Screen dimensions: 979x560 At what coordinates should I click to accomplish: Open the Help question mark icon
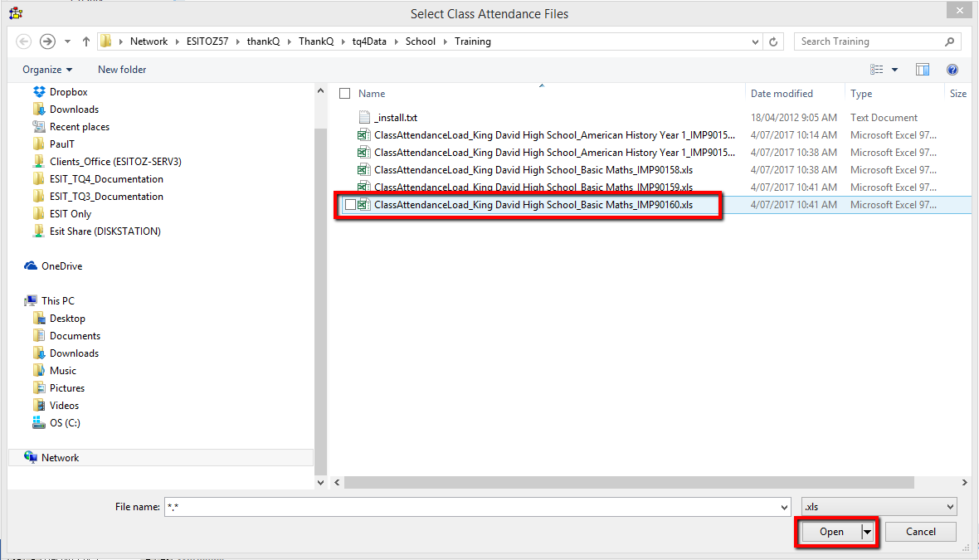coord(952,70)
